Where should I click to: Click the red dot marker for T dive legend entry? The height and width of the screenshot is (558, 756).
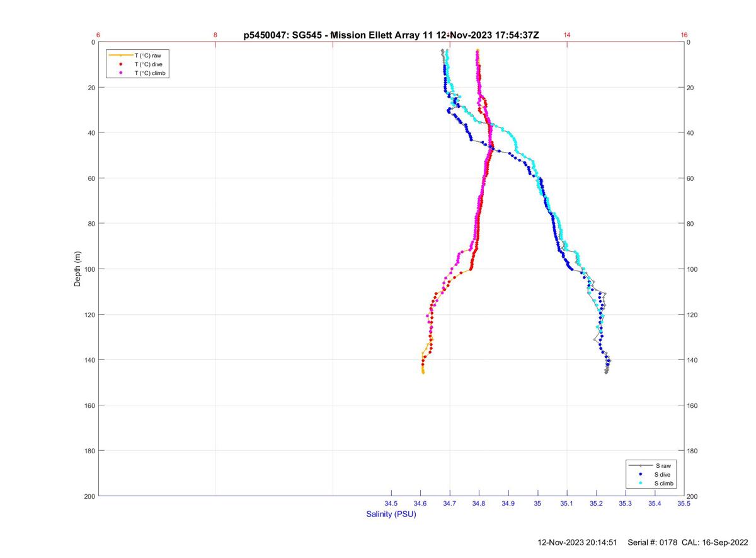[120, 64]
